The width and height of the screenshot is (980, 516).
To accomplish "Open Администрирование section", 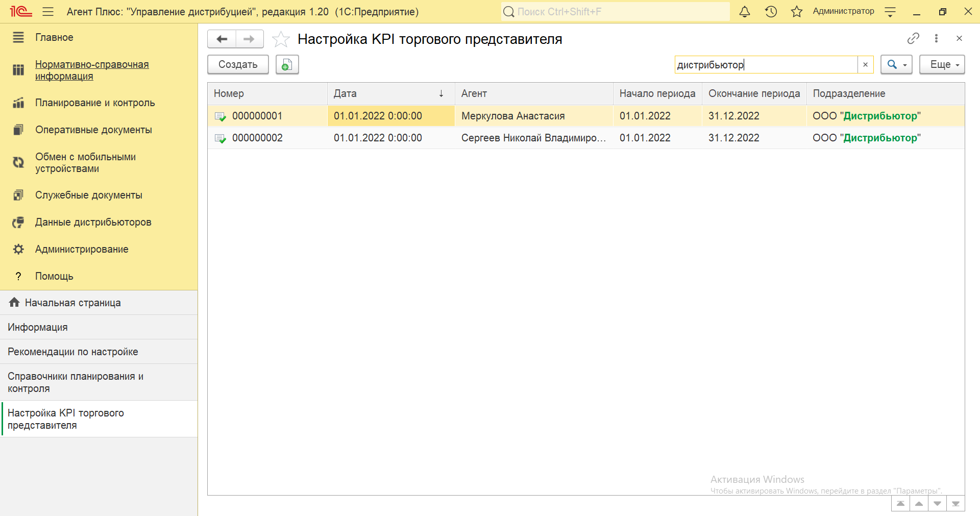I will point(82,249).
